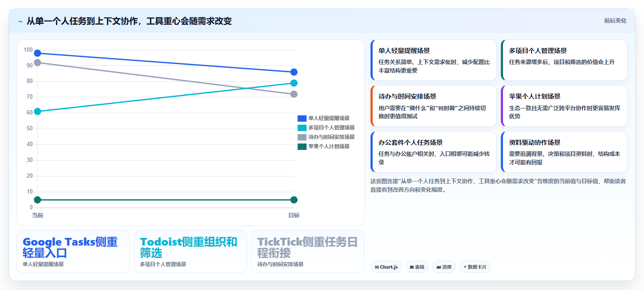The width and height of the screenshot is (644, 290).
Task: Click the gray 当前 data point at 92
Action: tap(38, 63)
